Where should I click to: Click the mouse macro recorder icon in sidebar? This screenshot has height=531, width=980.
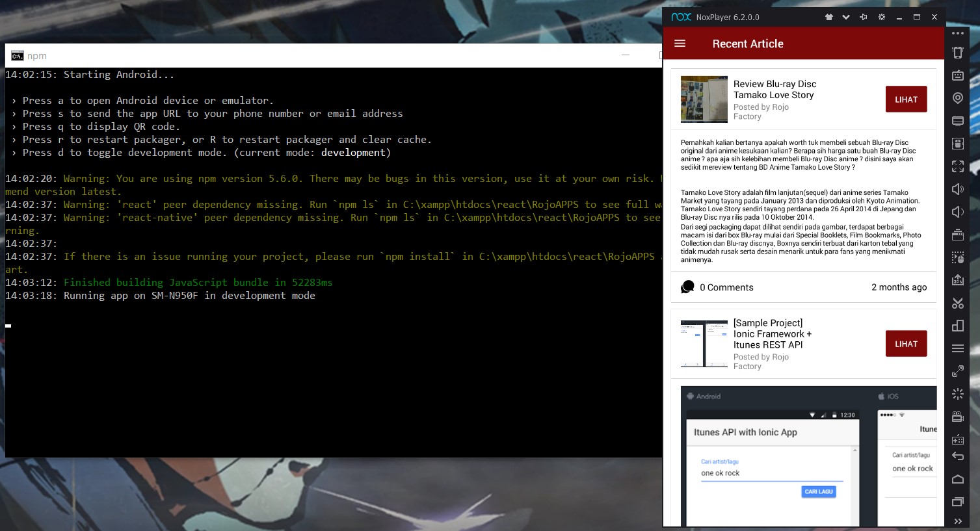pos(958,257)
